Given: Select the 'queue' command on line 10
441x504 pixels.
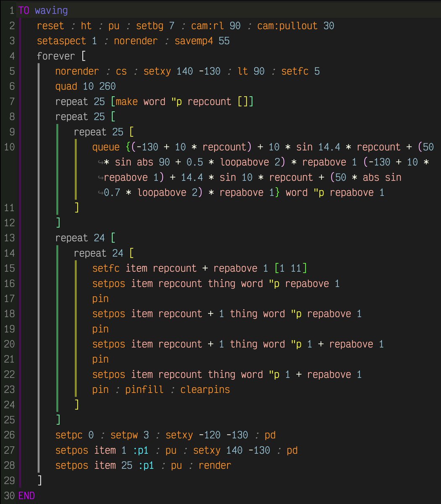Looking at the screenshot, I should tap(105, 147).
